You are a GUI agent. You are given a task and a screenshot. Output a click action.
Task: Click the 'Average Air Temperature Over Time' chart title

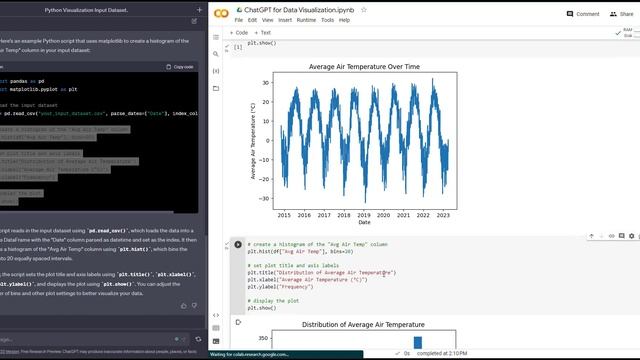[x=364, y=67]
